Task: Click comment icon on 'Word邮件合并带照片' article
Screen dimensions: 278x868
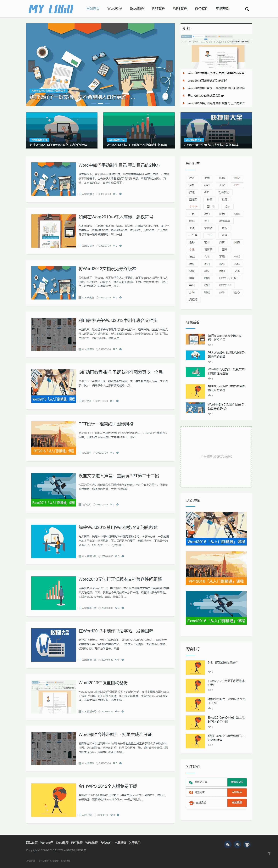Action: click(x=121, y=763)
